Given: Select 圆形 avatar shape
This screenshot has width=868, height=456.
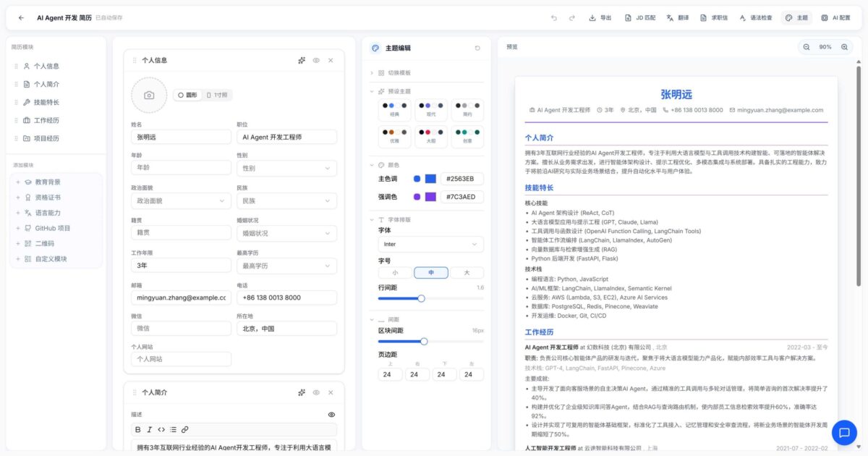Looking at the screenshot, I should click(x=187, y=95).
